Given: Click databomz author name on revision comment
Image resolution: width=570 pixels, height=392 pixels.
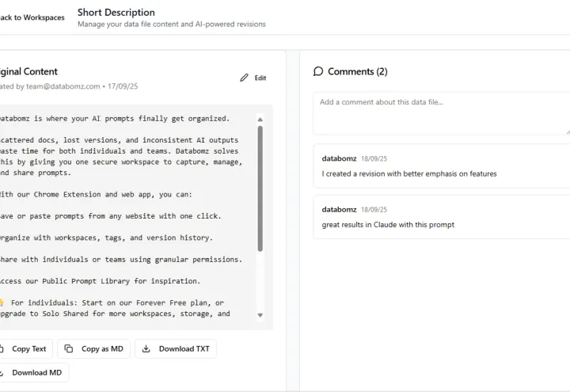Looking at the screenshot, I should tap(339, 158).
